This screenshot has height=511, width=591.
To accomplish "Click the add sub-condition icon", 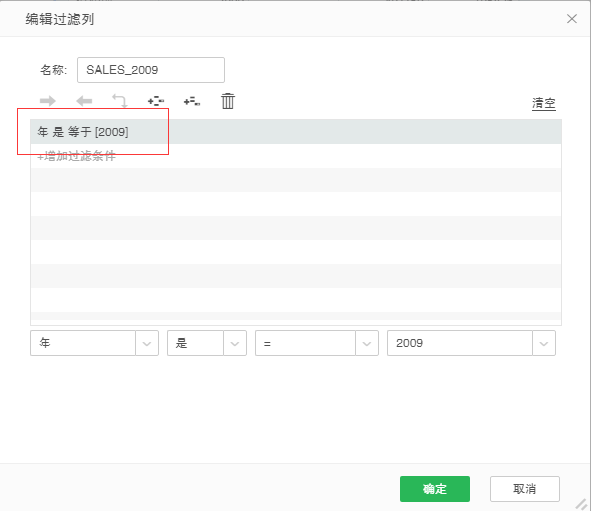I will (192, 101).
